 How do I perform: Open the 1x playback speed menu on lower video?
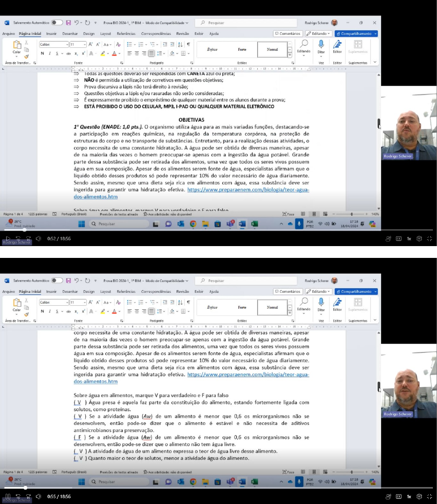pyautogui.click(x=409, y=497)
